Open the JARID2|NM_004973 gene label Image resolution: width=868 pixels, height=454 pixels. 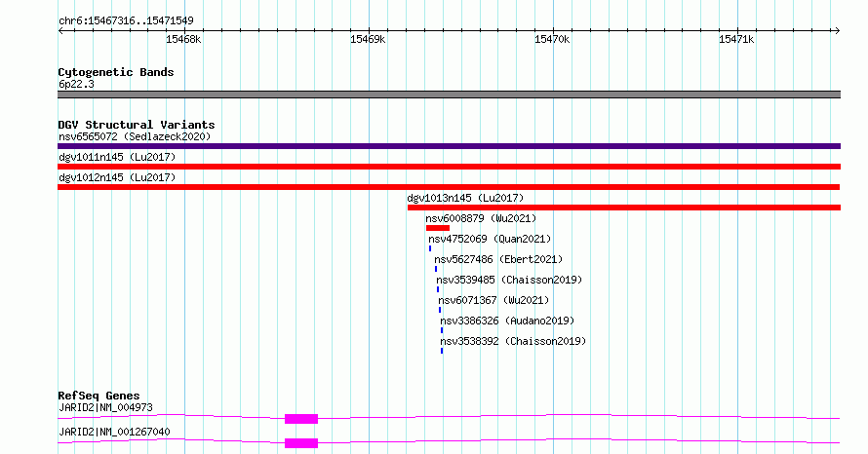pyautogui.click(x=105, y=407)
